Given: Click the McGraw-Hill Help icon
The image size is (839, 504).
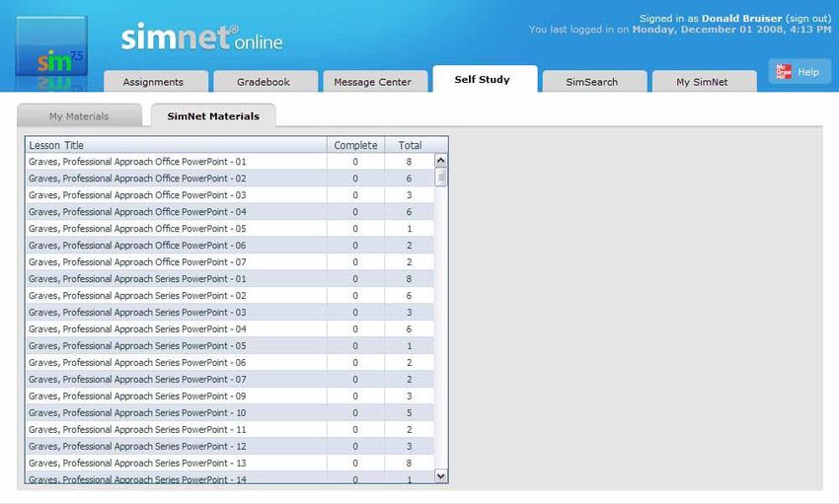Looking at the screenshot, I should coord(784,72).
